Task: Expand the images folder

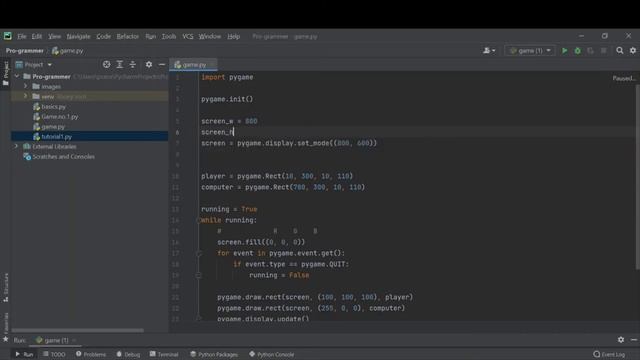Action: pyautogui.click(x=26, y=87)
